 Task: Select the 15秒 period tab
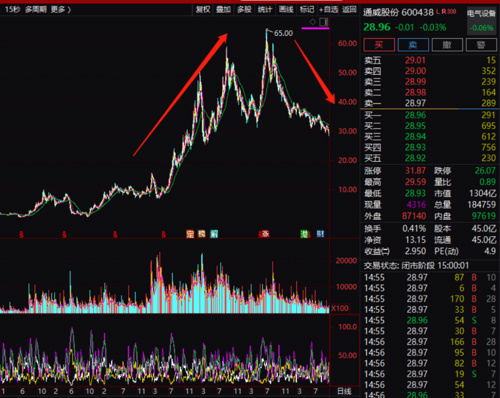pyautogui.click(x=12, y=10)
